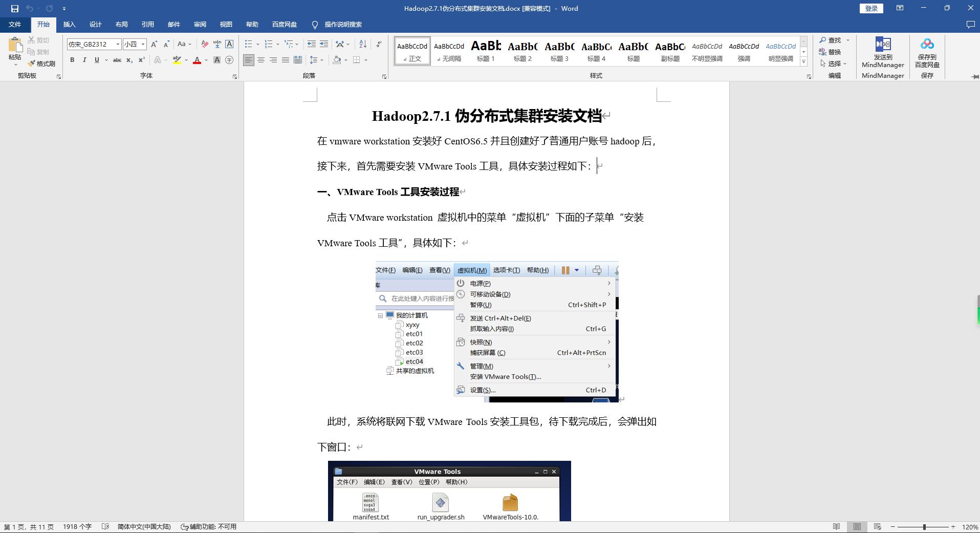Switch to Read Mode view icon

pos(836,526)
